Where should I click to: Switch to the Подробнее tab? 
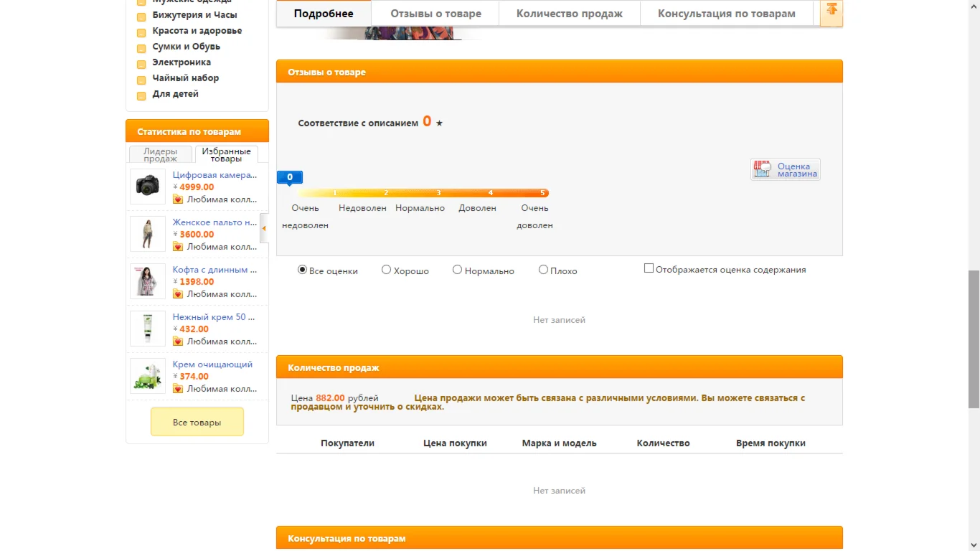[x=324, y=14]
